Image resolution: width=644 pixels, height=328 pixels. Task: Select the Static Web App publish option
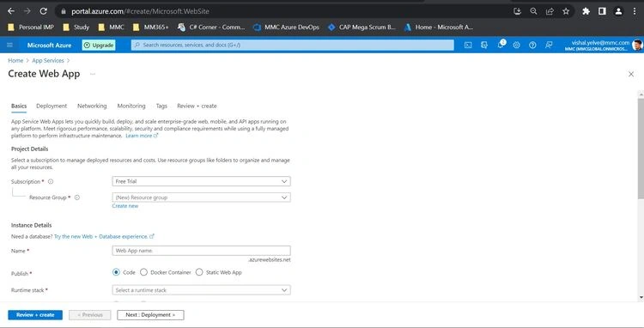point(199,272)
